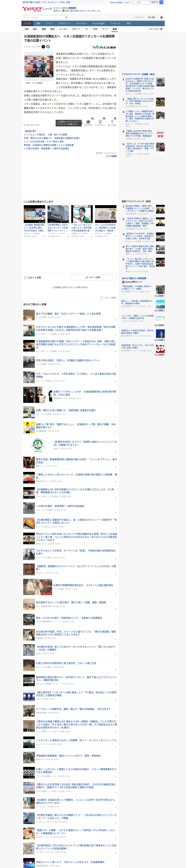
Task: Open paid article 食料品減税で中食軸に攻勢
Action: (x=136, y=287)
